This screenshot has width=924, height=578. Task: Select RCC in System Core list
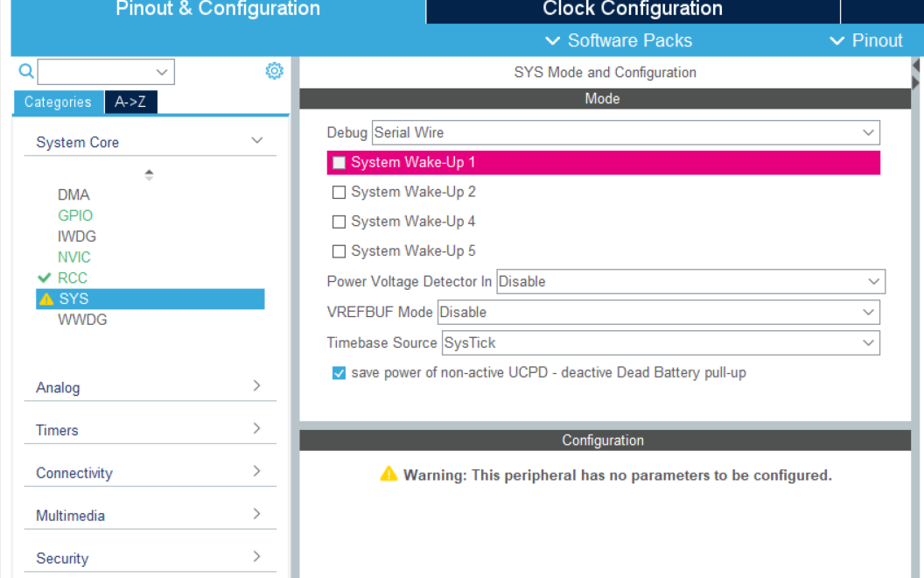pos(73,278)
